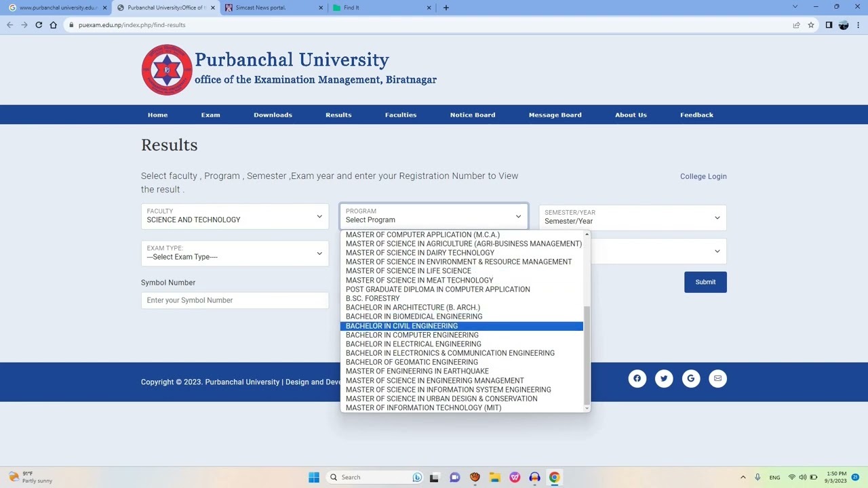
Task: Open a new browser tab with plus
Action: pyautogui.click(x=446, y=7)
